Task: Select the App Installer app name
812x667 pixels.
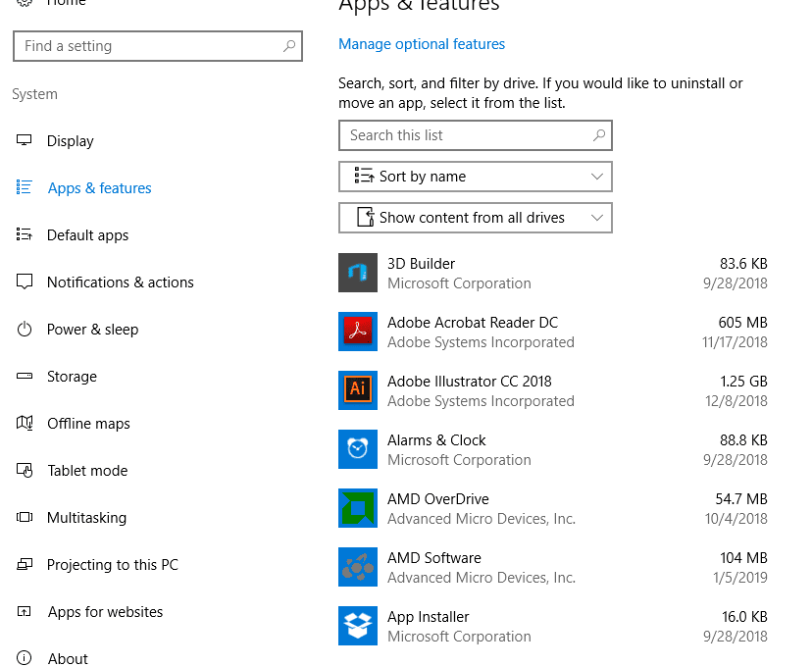Action: pos(429,617)
